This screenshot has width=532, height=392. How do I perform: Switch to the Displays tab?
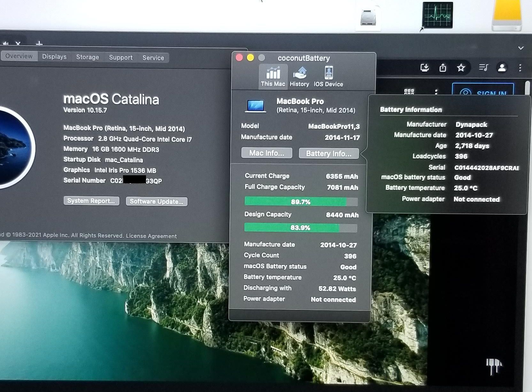tap(54, 57)
